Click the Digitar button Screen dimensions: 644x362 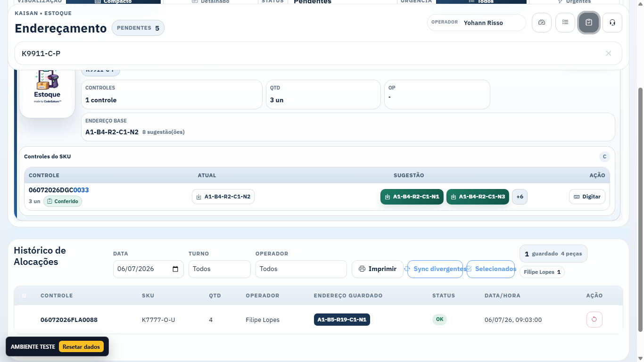click(587, 197)
